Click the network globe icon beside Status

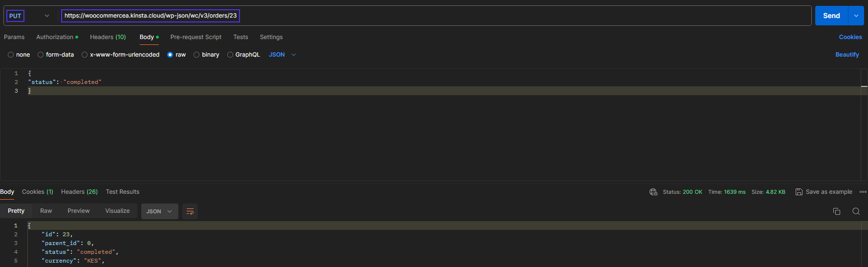(653, 192)
